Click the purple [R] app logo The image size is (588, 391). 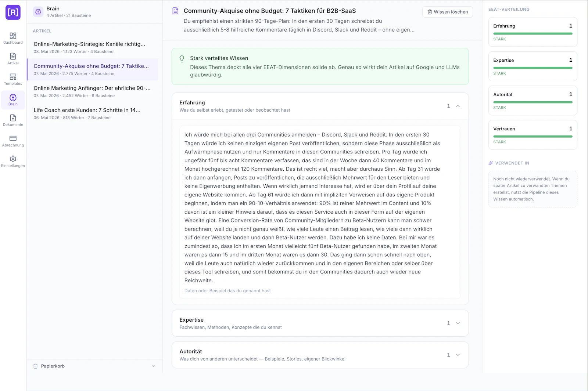coord(13,12)
